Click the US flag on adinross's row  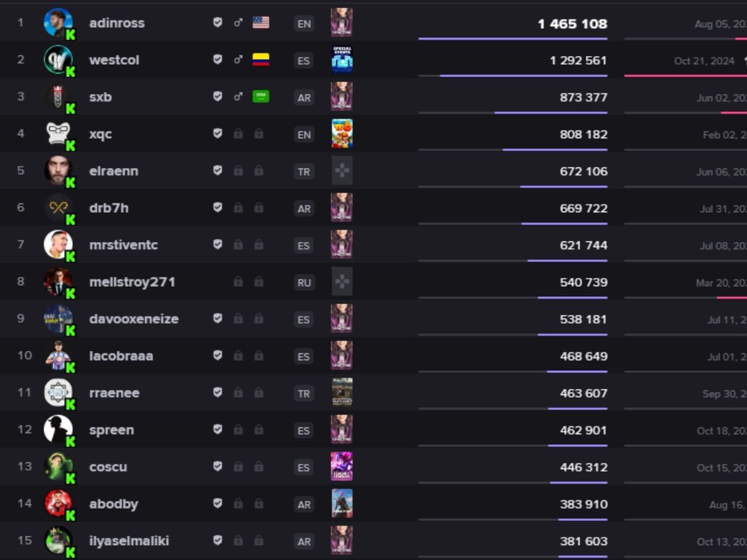point(261,23)
